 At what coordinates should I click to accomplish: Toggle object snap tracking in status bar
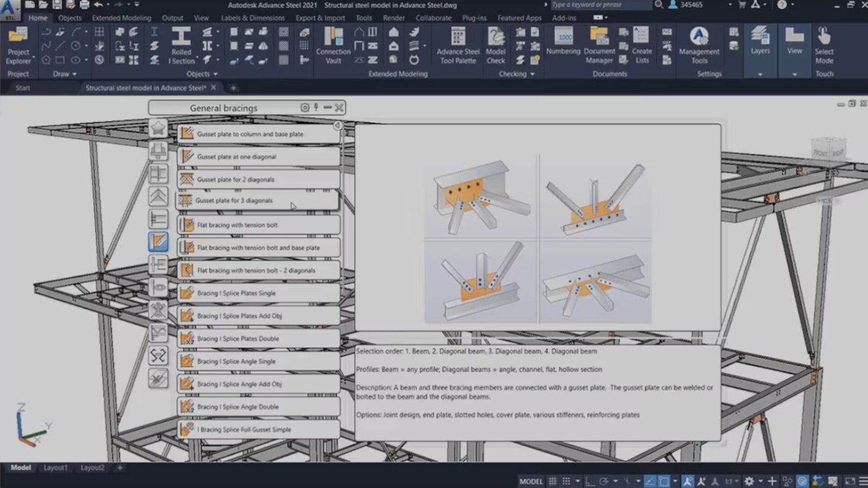click(649, 481)
